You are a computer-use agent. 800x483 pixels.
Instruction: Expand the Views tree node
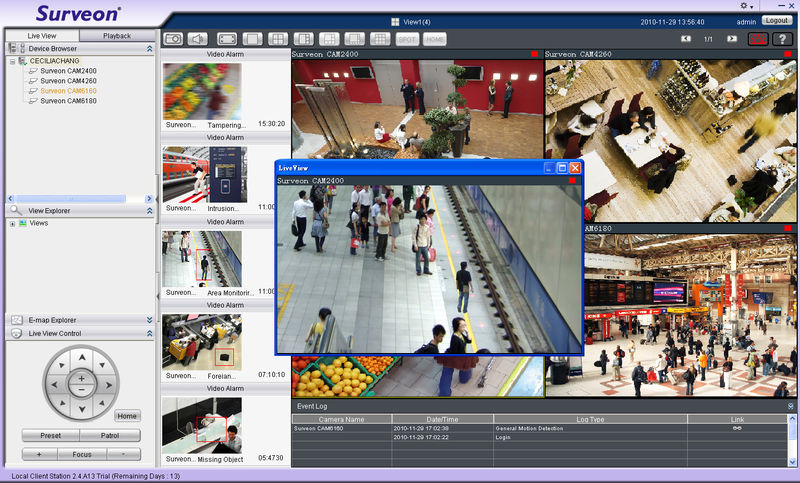tap(12, 223)
